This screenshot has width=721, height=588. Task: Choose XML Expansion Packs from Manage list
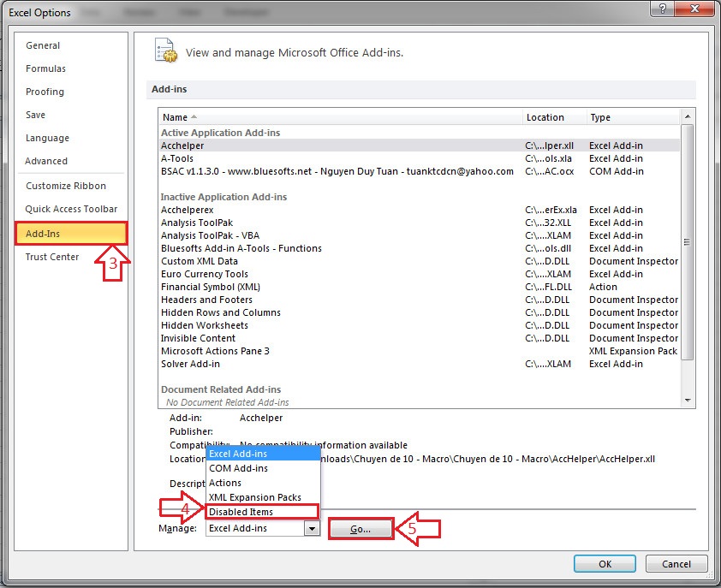coord(263,497)
